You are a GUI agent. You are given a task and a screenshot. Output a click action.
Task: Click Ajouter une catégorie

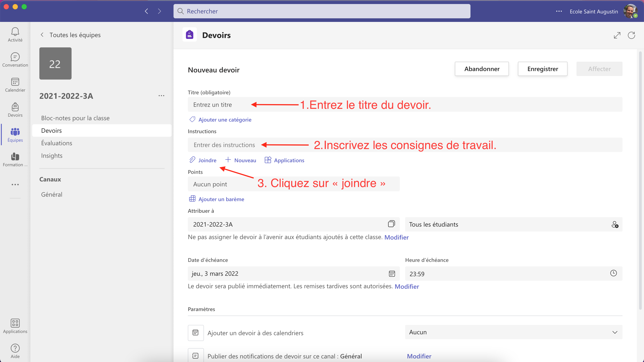pyautogui.click(x=220, y=119)
